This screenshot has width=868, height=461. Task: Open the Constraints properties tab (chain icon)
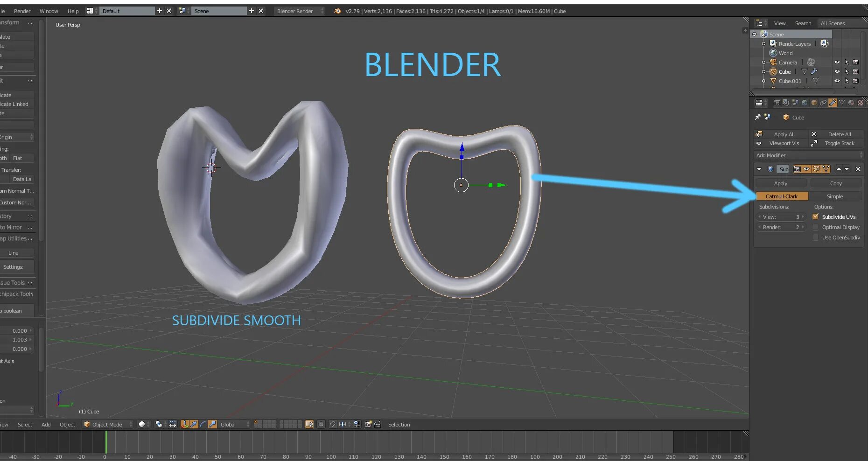coord(823,103)
